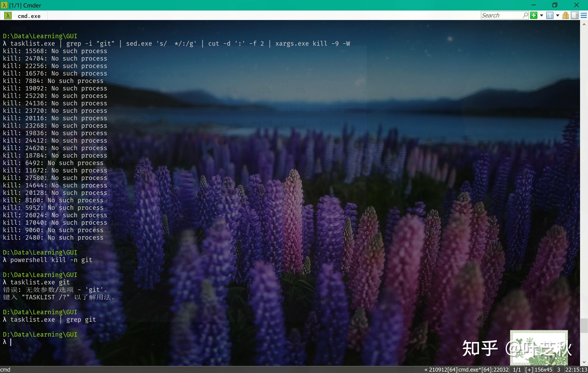The width and height of the screenshot is (588, 373).
Task: Select the cmd.exe console tab
Action: 24,16
